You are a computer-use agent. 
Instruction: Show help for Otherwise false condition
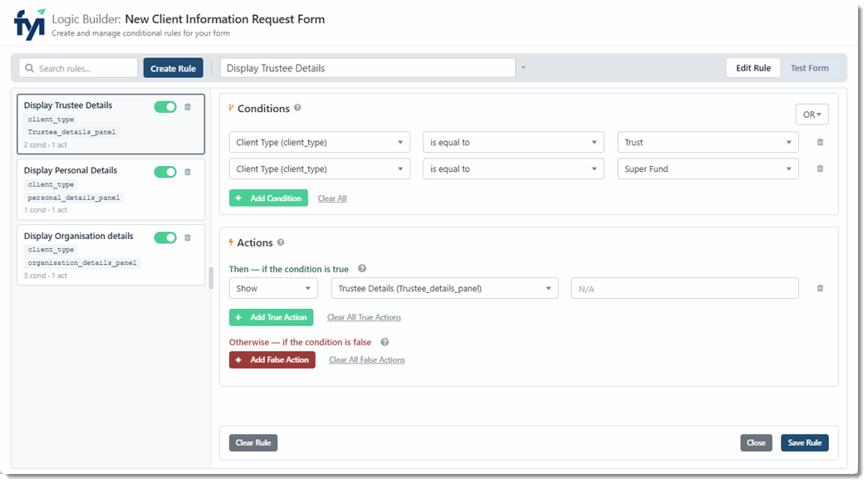point(385,342)
